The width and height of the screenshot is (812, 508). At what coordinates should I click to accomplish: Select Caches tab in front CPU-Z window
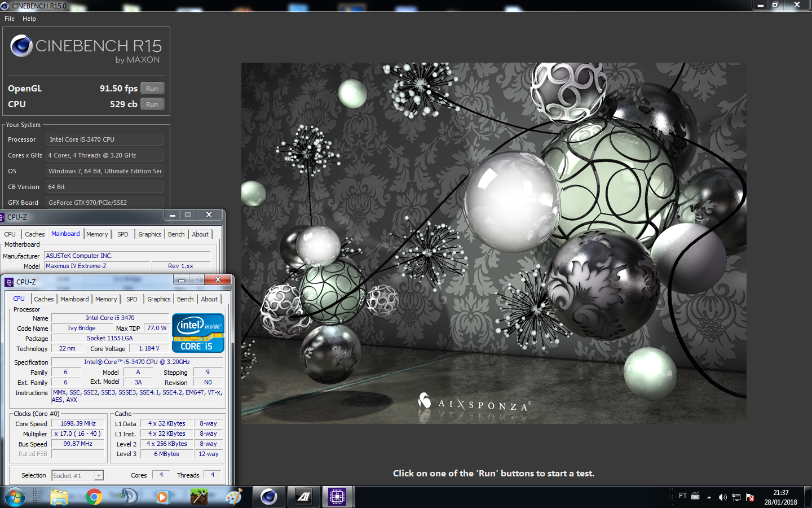(44, 299)
